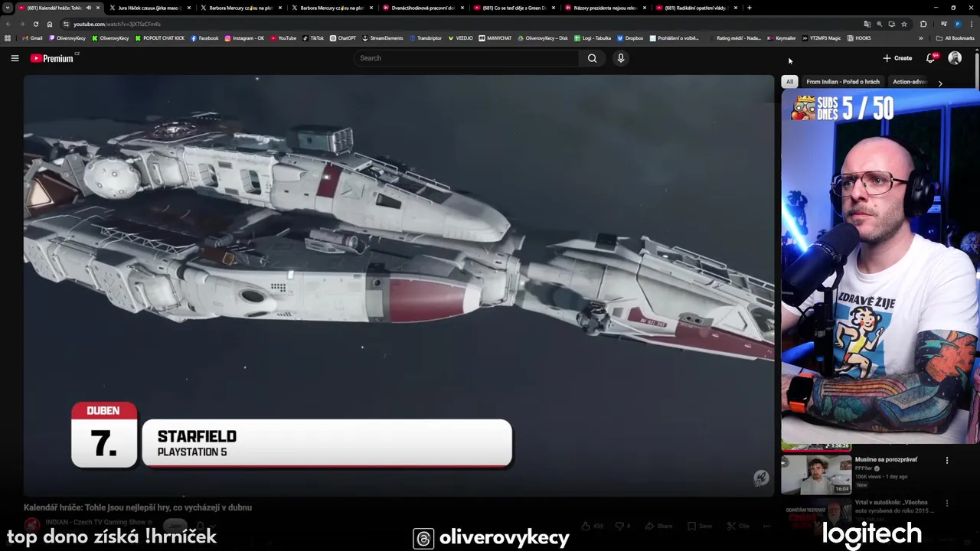Click the youtube.com address bar URL
The image size is (980, 551).
116,24
